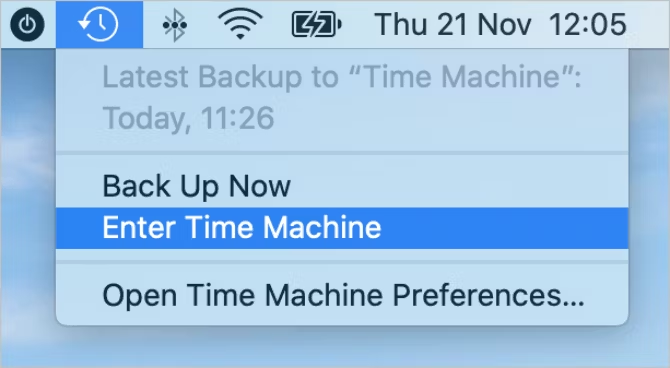Open Time Machine Preferences…
670x368 pixels.
342,295
